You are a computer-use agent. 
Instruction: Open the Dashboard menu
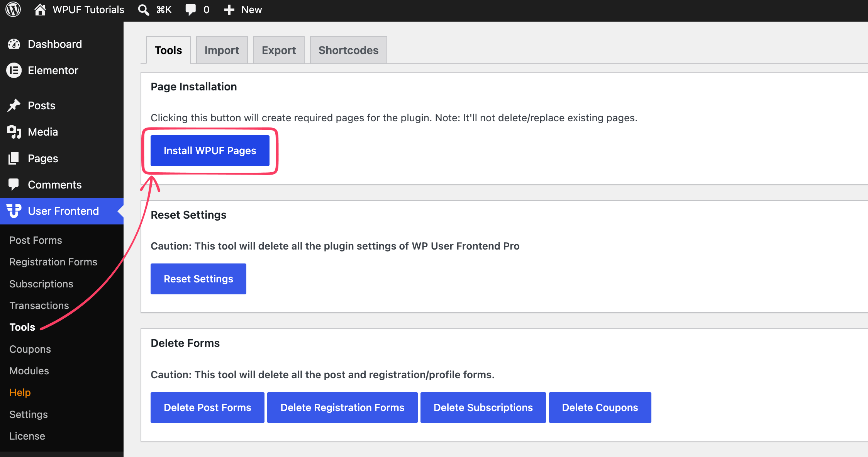click(62, 44)
